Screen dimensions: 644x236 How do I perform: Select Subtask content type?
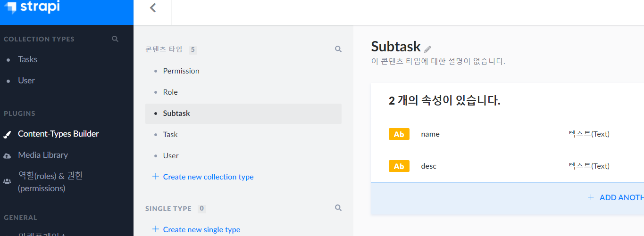point(243,114)
